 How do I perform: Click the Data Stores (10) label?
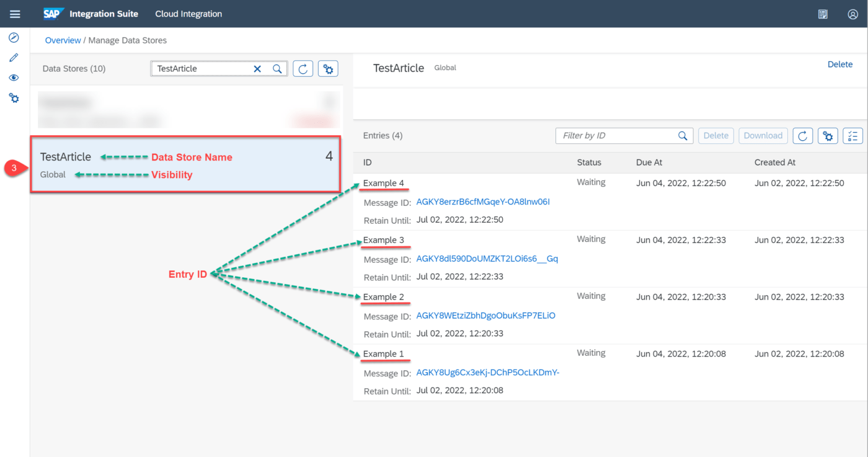(x=74, y=69)
